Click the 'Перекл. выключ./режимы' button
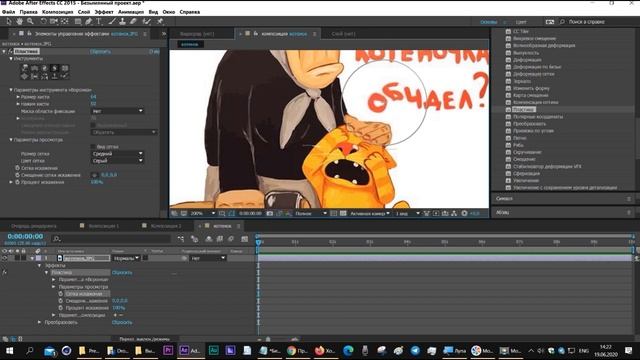Viewport: 640px width, 360px height. (144, 339)
